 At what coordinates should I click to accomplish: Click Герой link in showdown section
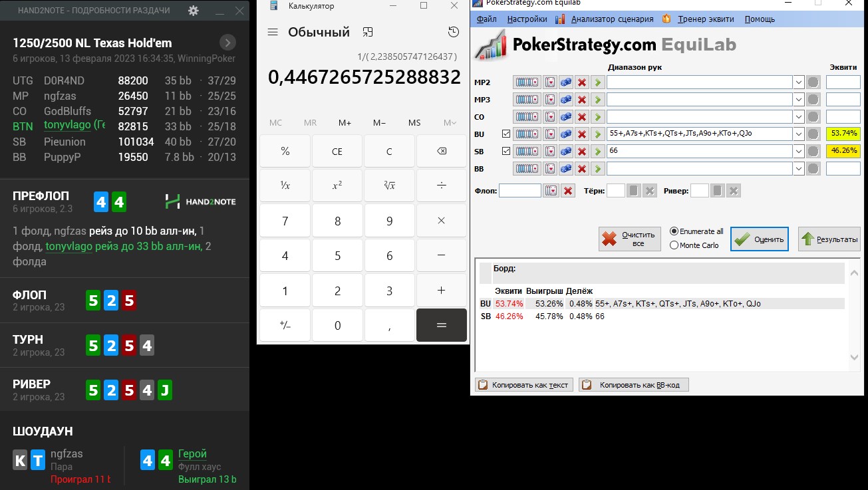coord(192,453)
